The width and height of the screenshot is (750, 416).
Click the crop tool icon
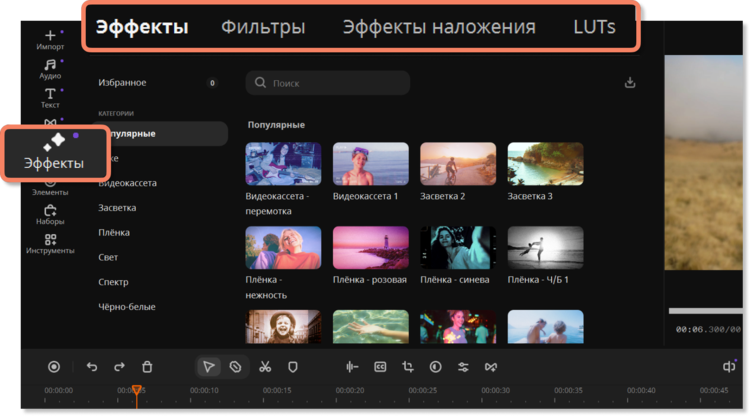tap(408, 367)
